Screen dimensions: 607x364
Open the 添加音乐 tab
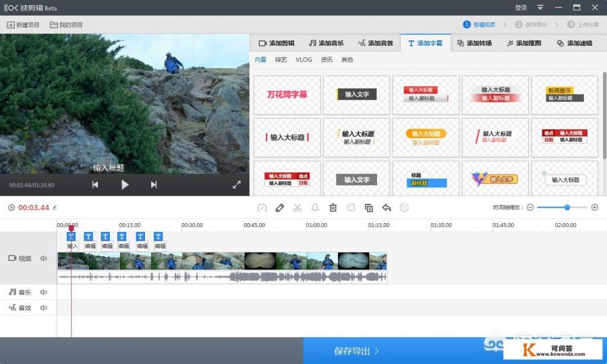pyautogui.click(x=326, y=43)
